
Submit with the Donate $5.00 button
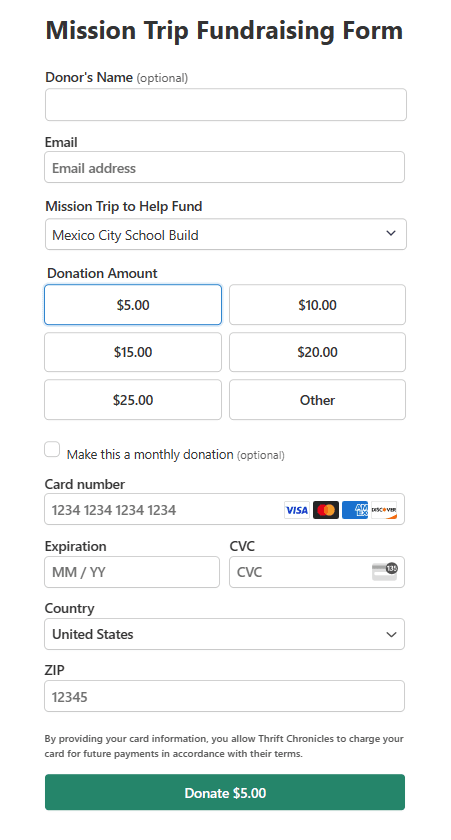pyautogui.click(x=225, y=792)
